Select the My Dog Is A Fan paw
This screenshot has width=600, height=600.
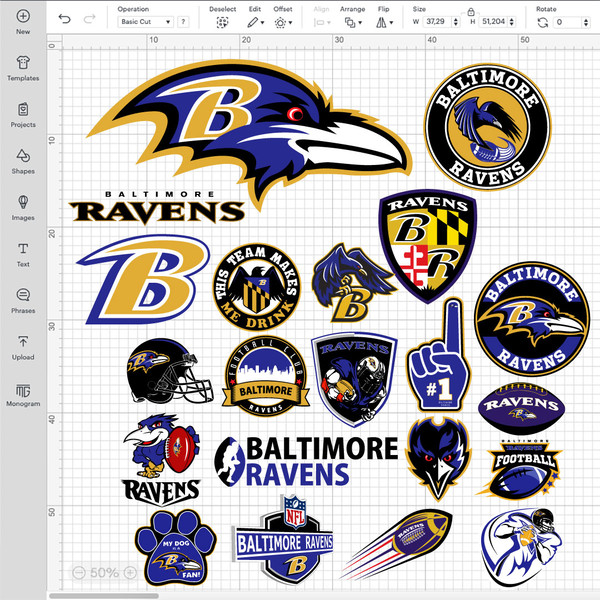[176, 547]
